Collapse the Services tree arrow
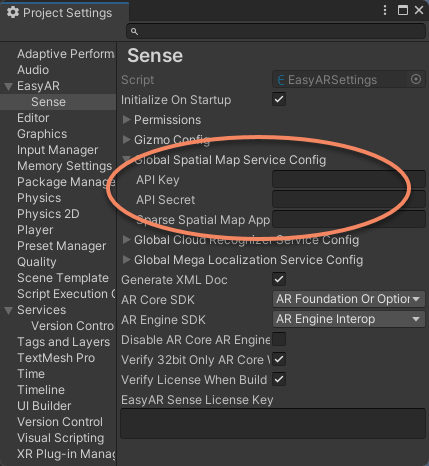The height and width of the screenshot is (466, 429). (8, 311)
